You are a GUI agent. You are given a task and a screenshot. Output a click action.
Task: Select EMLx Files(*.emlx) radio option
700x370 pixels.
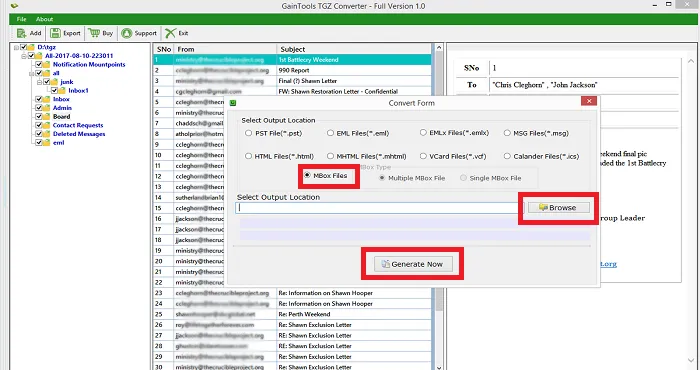coord(423,133)
